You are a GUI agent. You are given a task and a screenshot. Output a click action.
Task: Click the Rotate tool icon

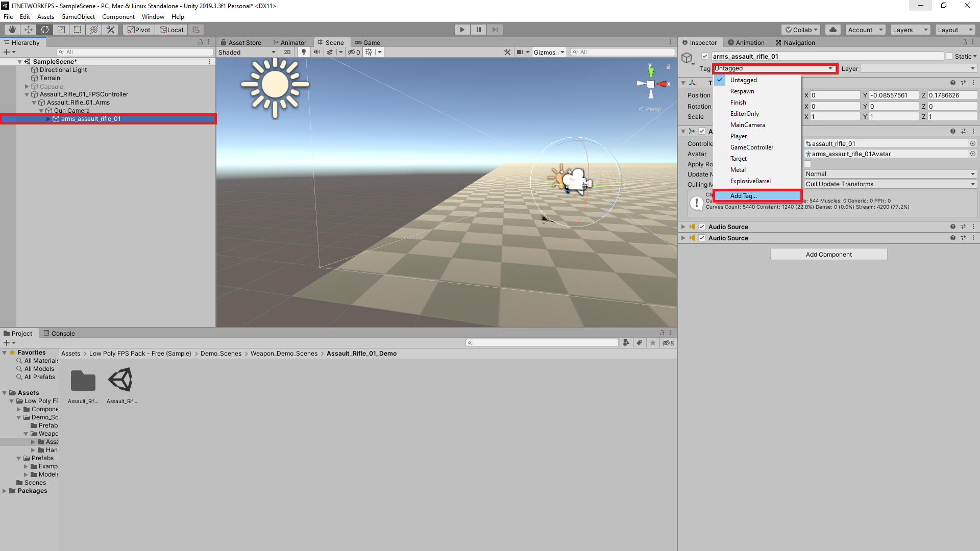point(44,29)
